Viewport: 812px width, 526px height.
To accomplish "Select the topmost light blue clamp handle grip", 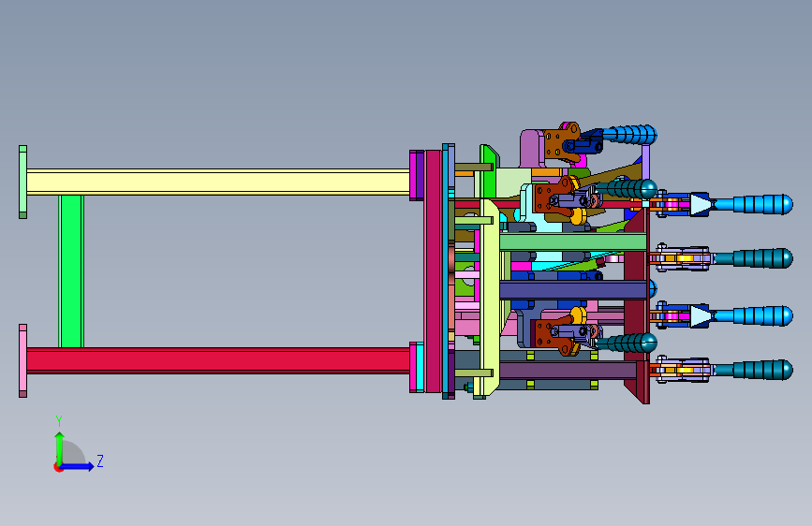I will (x=630, y=135).
